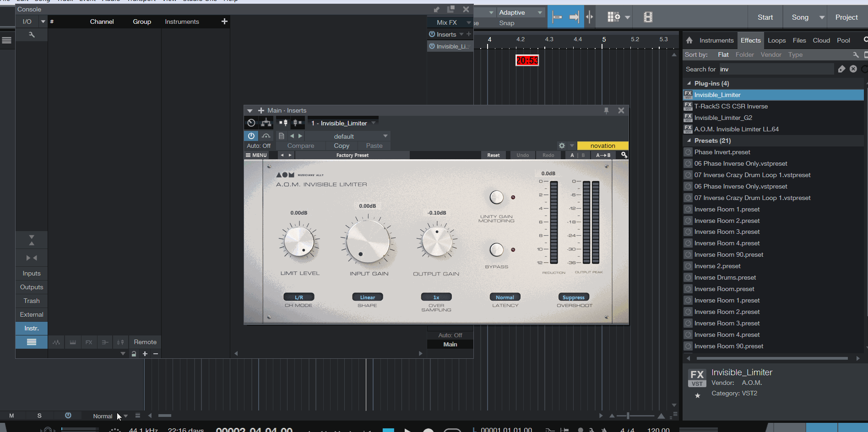Toggle the Trash panel in the Console
Image resolution: width=868 pixels, height=432 pixels.
[x=32, y=301]
